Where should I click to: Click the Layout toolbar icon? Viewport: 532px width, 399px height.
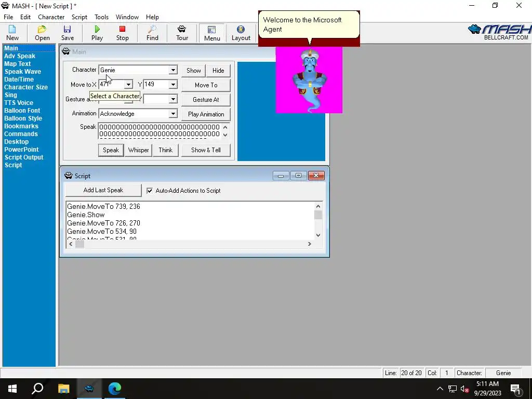[241, 33]
